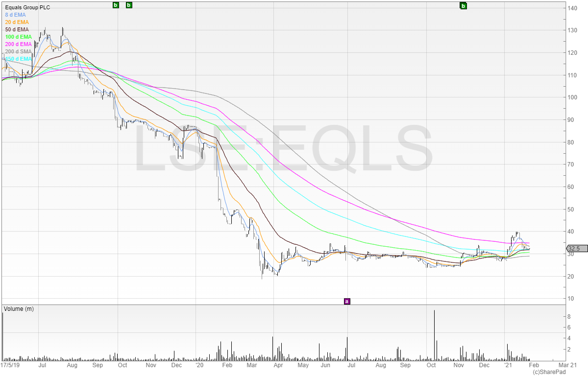The height and width of the screenshot is (376, 588).
Task: Click the lone 'b' marker above November 2020
Action: click(x=463, y=6)
